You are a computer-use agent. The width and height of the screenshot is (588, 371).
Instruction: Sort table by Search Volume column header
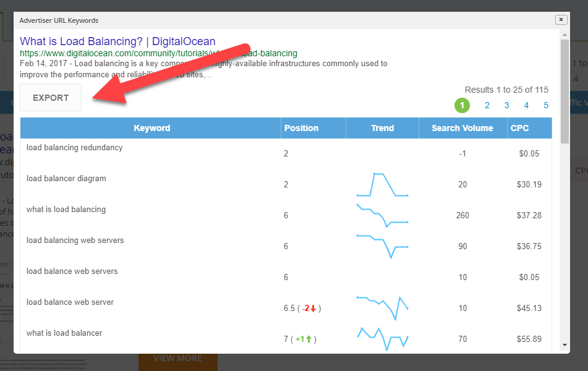coord(462,128)
